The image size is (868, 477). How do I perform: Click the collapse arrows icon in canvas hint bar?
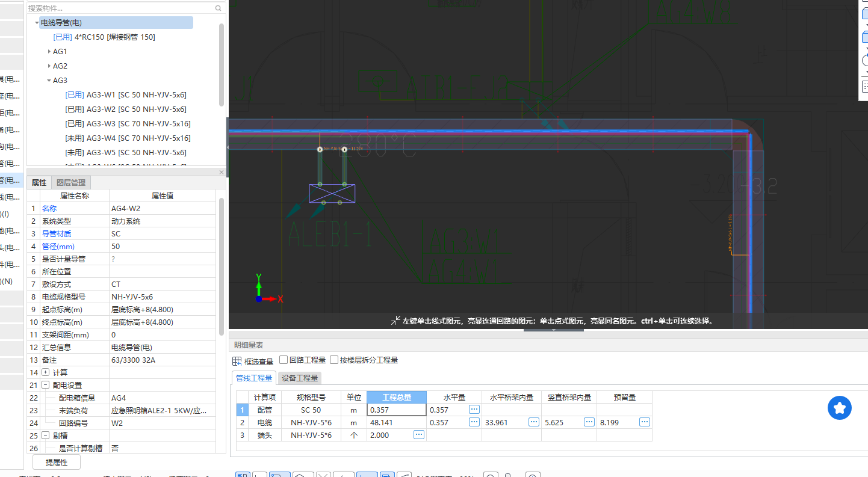[395, 321]
